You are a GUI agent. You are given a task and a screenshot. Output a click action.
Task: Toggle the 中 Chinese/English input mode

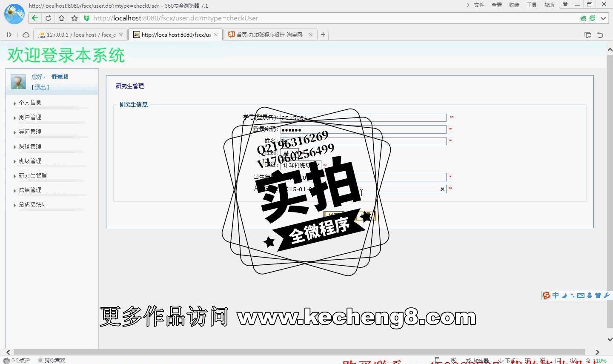point(556,295)
